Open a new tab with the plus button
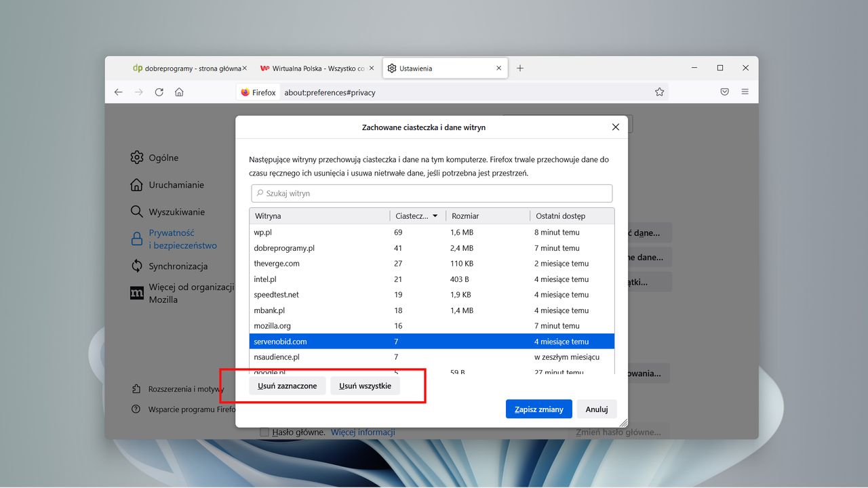This screenshot has height=488, width=868. (519, 68)
